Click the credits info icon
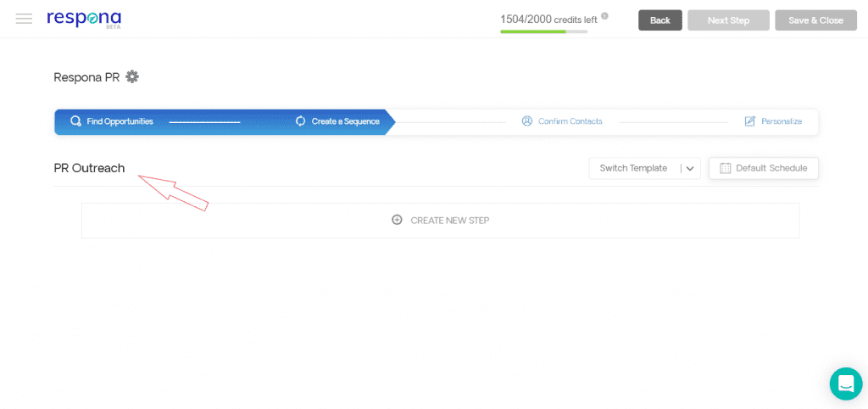 click(x=604, y=16)
